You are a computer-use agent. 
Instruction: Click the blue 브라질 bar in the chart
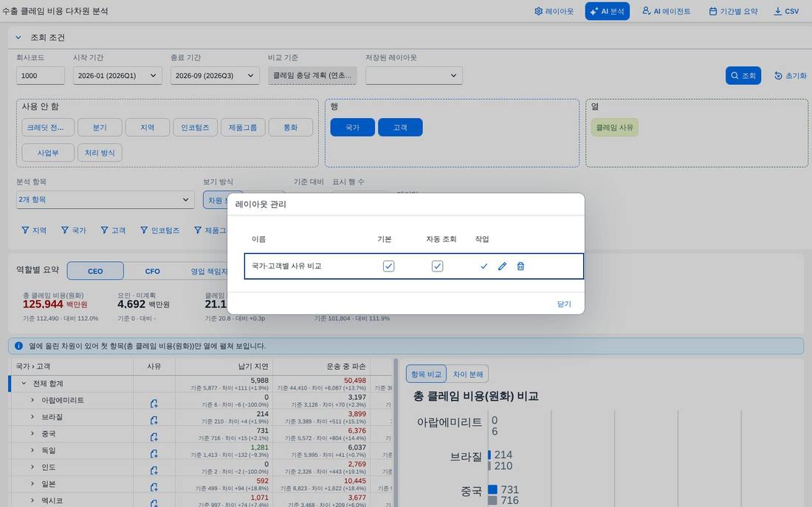pos(489,455)
